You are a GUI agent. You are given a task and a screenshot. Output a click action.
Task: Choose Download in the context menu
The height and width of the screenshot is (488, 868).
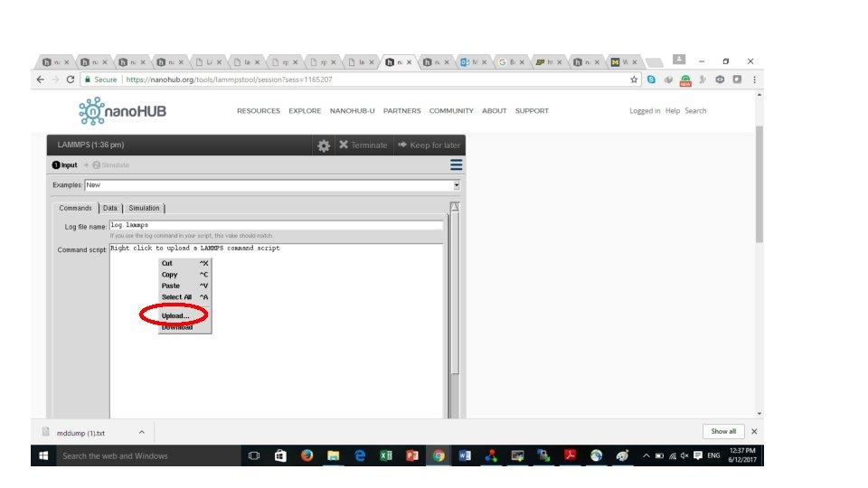pos(184,327)
